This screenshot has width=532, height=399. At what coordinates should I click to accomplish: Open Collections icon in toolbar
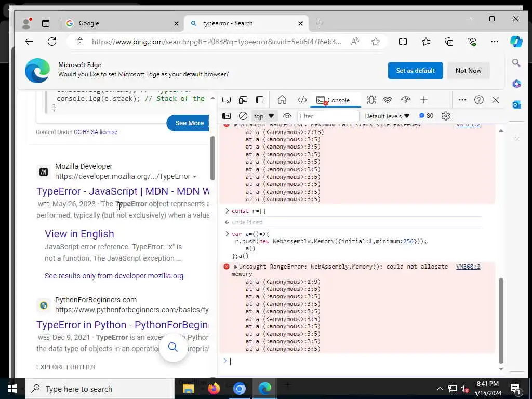(x=449, y=42)
